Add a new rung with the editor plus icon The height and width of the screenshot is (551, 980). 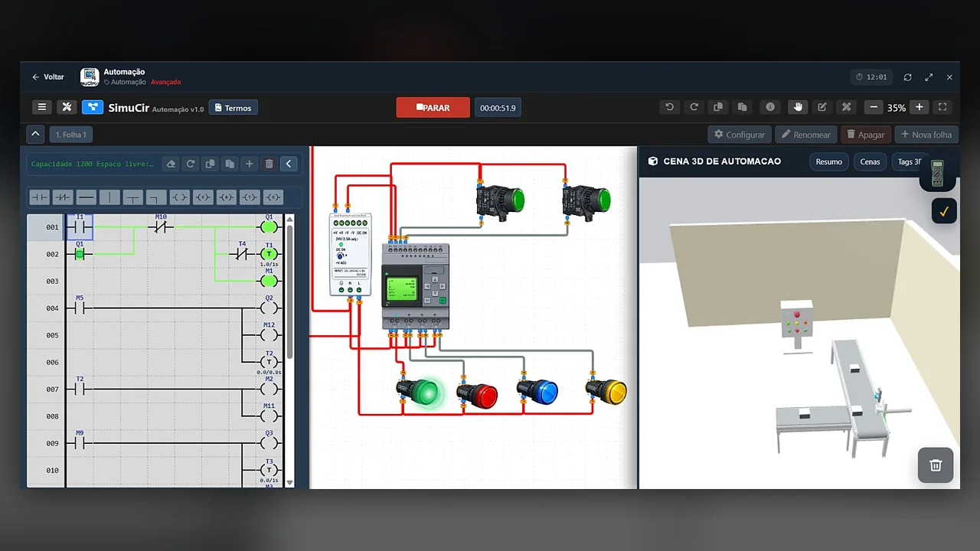pyautogui.click(x=249, y=164)
